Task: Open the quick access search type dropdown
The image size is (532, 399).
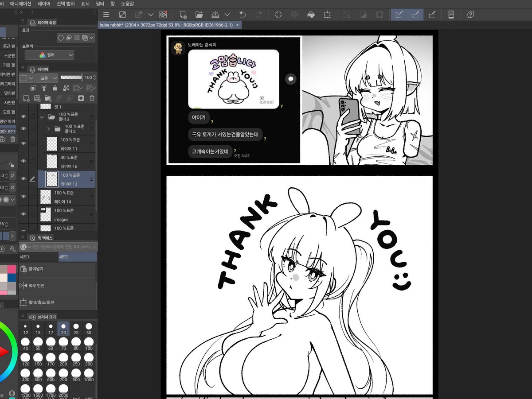Action: click(25, 247)
